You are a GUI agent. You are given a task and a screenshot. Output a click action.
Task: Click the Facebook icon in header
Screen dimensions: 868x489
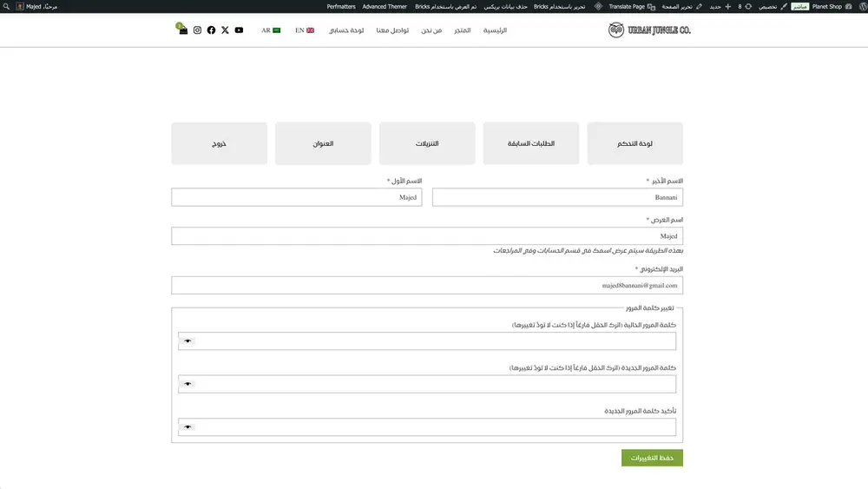click(211, 30)
